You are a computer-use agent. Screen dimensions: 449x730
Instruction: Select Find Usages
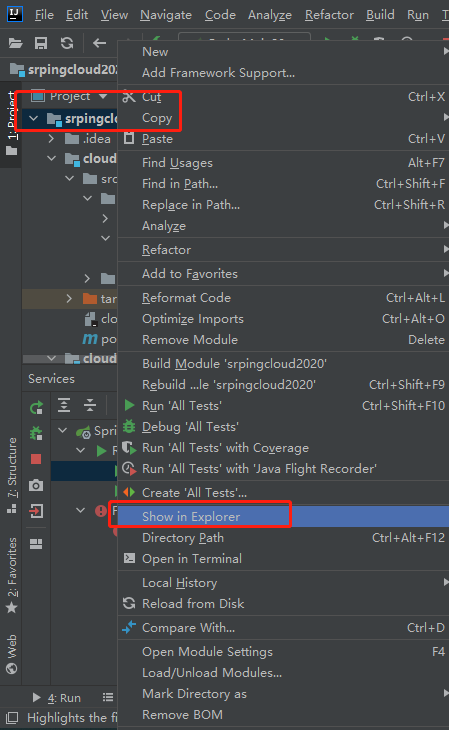point(283,162)
